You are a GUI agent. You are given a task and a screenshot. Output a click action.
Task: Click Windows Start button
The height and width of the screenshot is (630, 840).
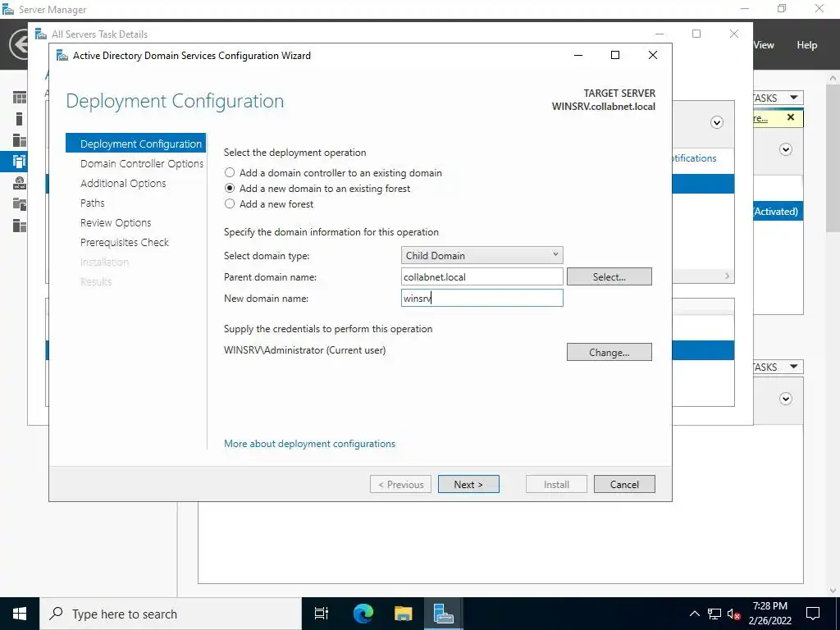pos(20,614)
